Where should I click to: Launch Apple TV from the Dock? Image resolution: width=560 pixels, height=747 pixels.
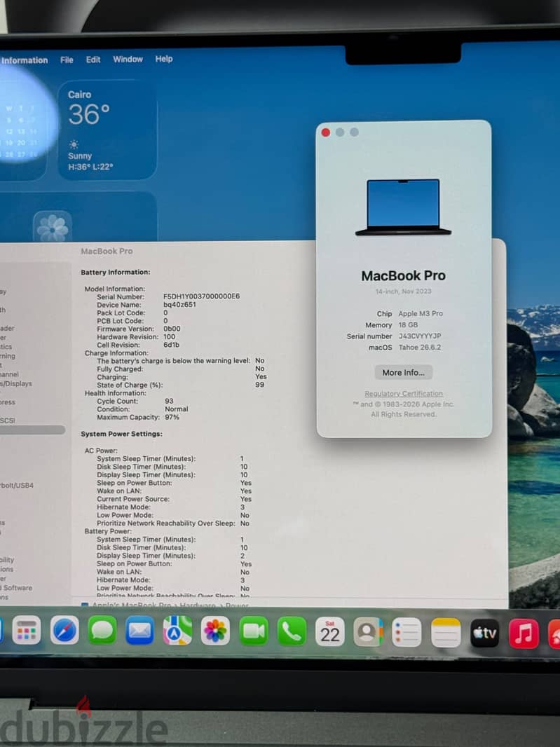(x=485, y=633)
